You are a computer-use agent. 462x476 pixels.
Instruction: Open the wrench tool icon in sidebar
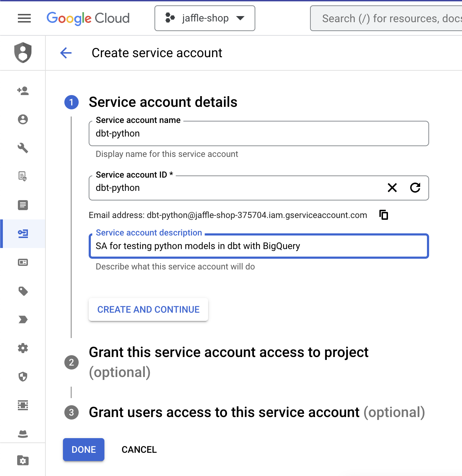(23, 148)
